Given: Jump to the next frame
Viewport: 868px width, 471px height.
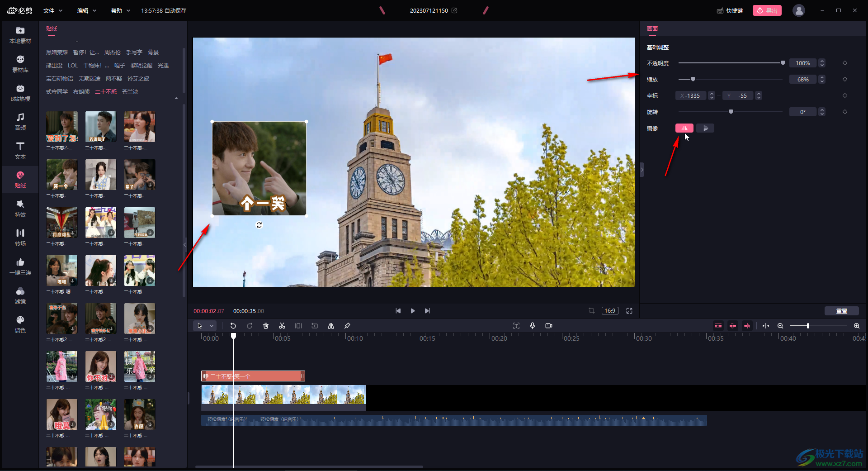Looking at the screenshot, I should tap(427, 311).
